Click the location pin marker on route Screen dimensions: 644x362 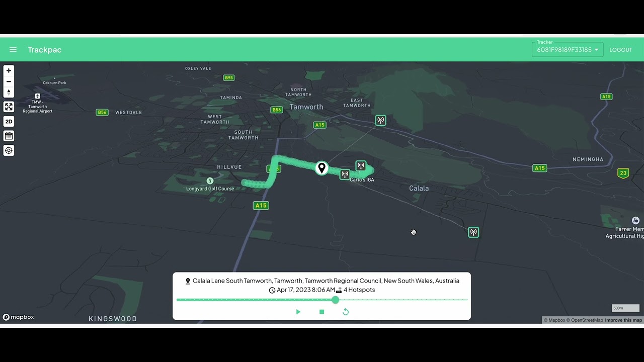point(321,168)
